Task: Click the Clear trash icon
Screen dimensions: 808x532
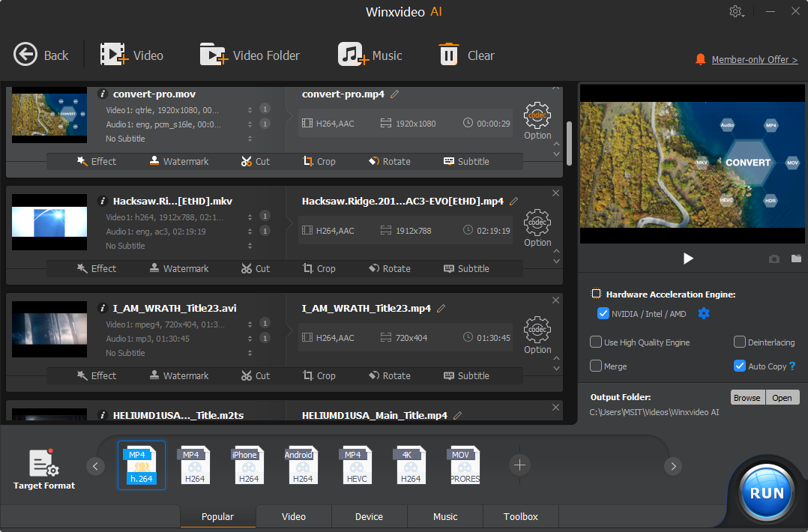Action: tap(449, 55)
